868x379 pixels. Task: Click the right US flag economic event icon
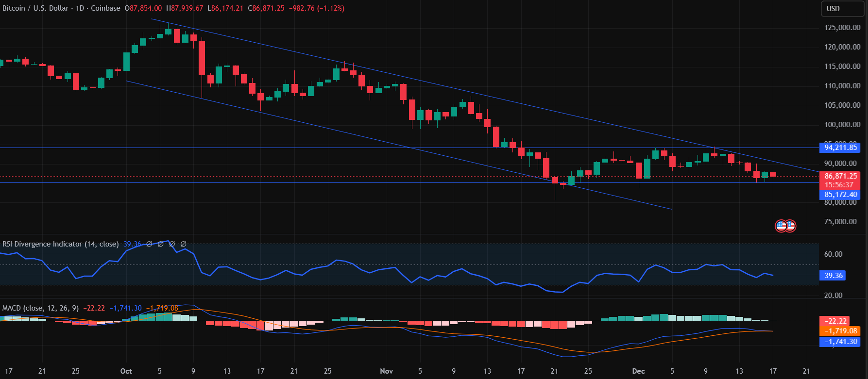pyautogui.click(x=790, y=226)
